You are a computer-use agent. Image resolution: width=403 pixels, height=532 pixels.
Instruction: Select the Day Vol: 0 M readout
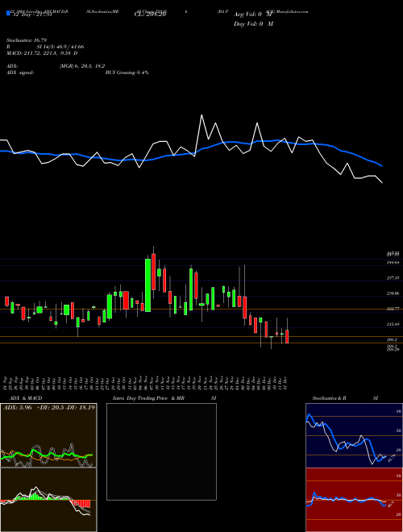[253, 24]
